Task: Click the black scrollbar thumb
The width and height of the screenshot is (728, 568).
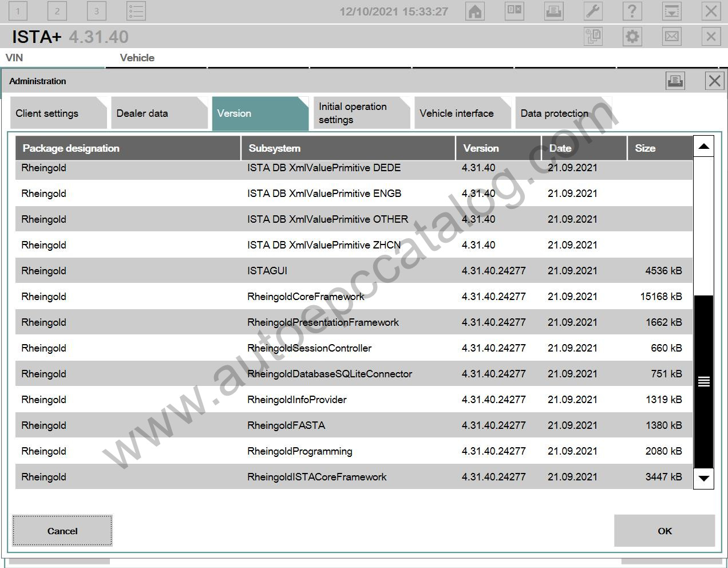Action: 703,381
